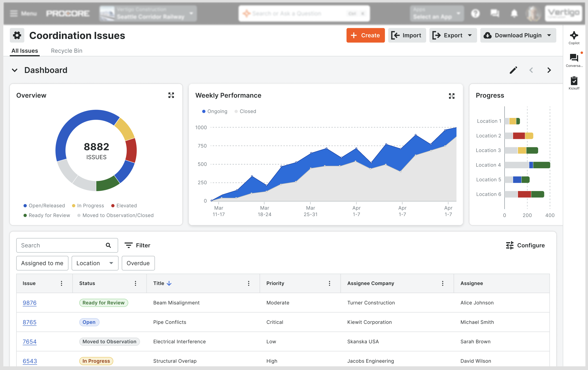The width and height of the screenshot is (588, 370).
Task: Click the settings gear beside Coordination Issues
Action: pyautogui.click(x=17, y=35)
